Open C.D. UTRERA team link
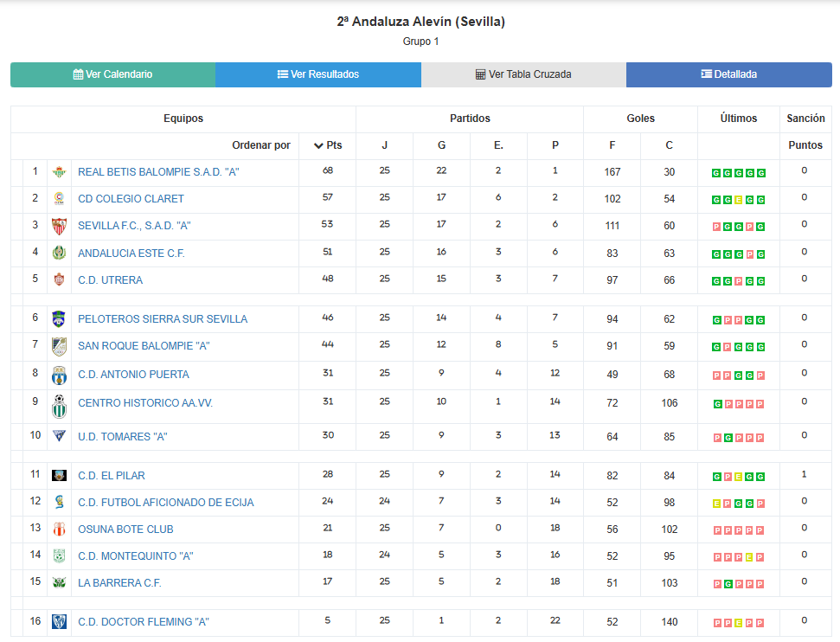840x642 pixels. coord(111,279)
